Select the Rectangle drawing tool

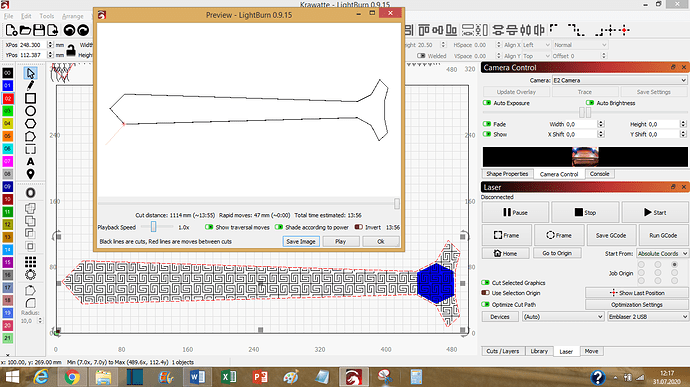click(30, 98)
